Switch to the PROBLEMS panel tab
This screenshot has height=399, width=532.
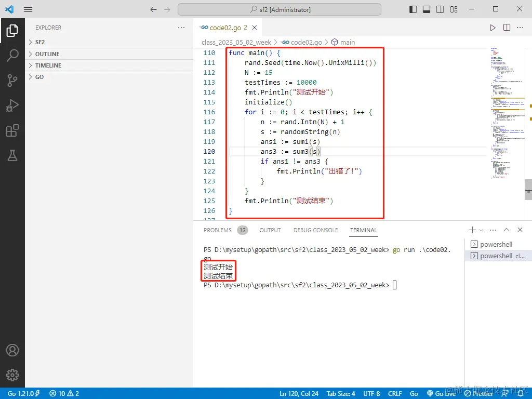click(218, 230)
